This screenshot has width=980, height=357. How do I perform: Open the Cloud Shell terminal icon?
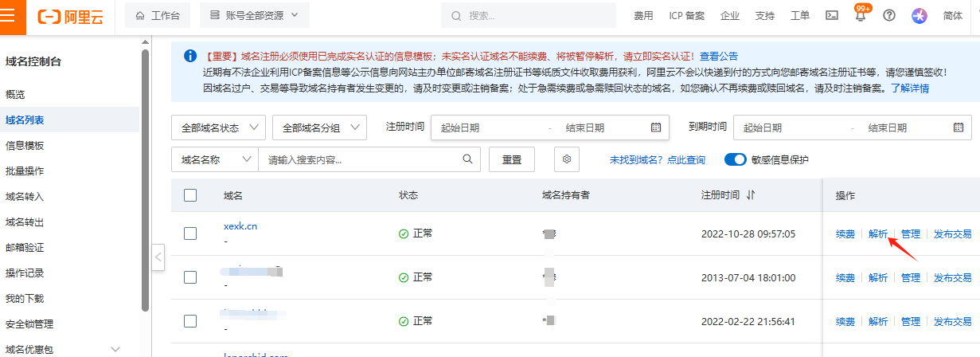point(831,15)
